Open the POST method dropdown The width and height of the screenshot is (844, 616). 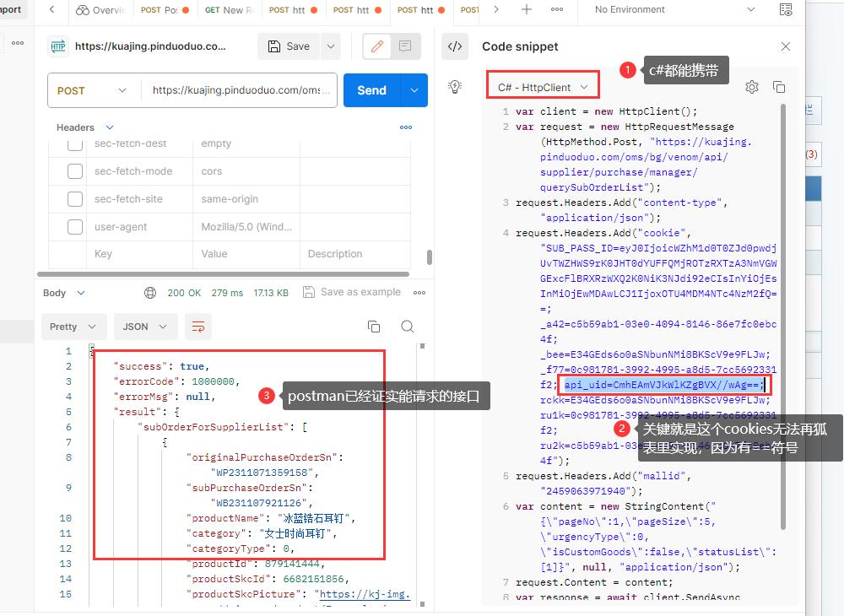[x=95, y=90]
